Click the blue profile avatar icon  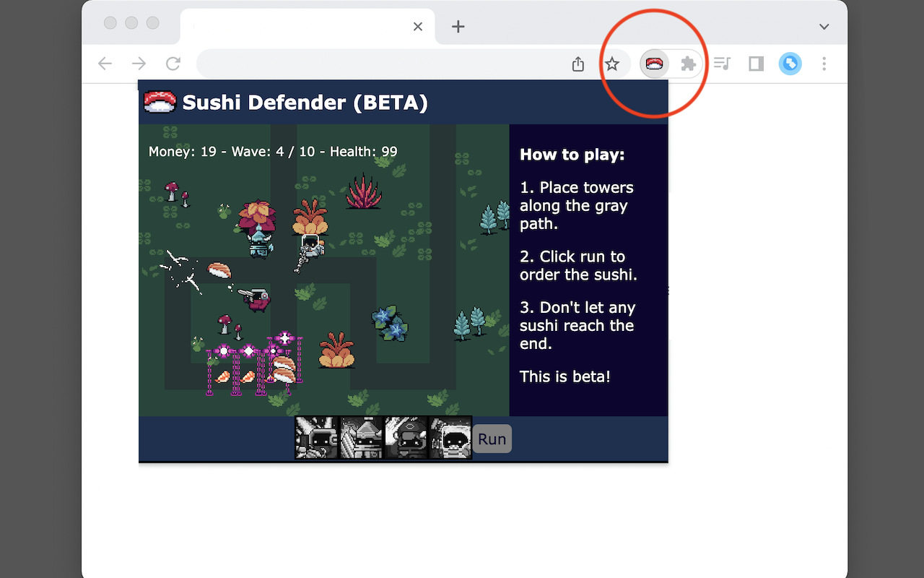pyautogui.click(x=790, y=64)
